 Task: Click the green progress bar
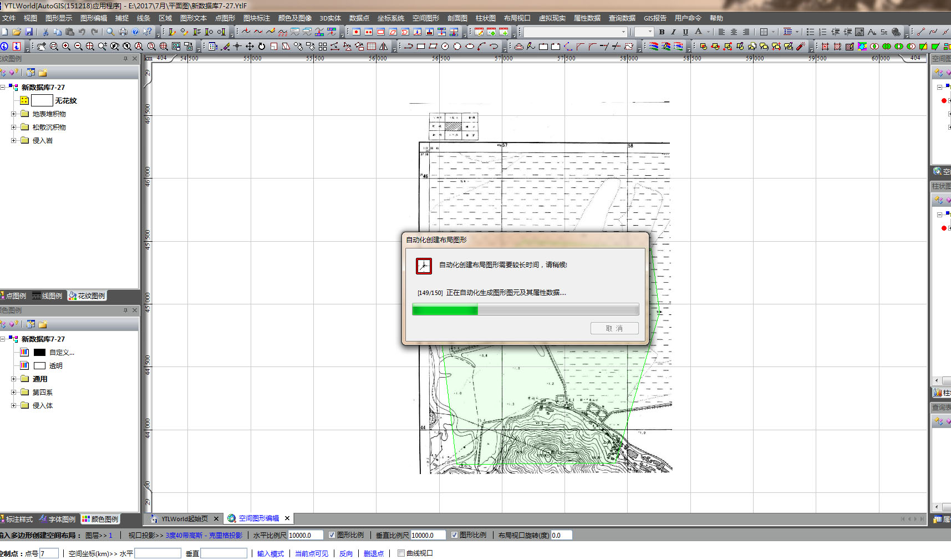tap(525, 309)
